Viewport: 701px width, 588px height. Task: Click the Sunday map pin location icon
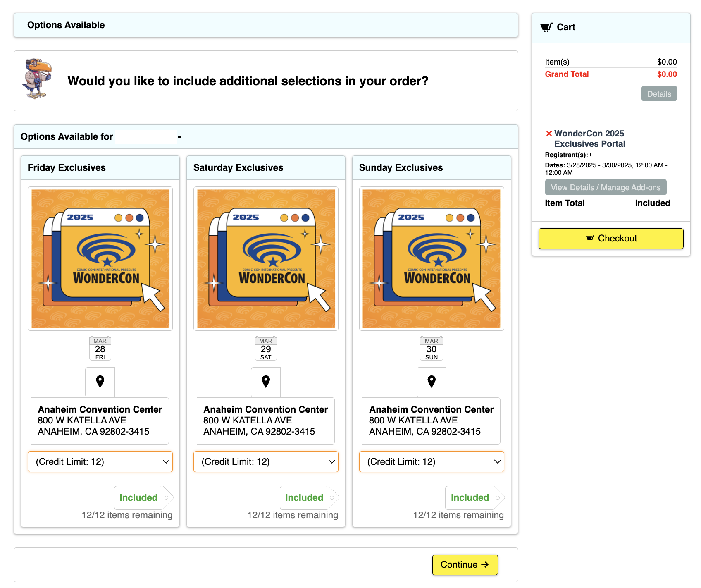point(432,382)
